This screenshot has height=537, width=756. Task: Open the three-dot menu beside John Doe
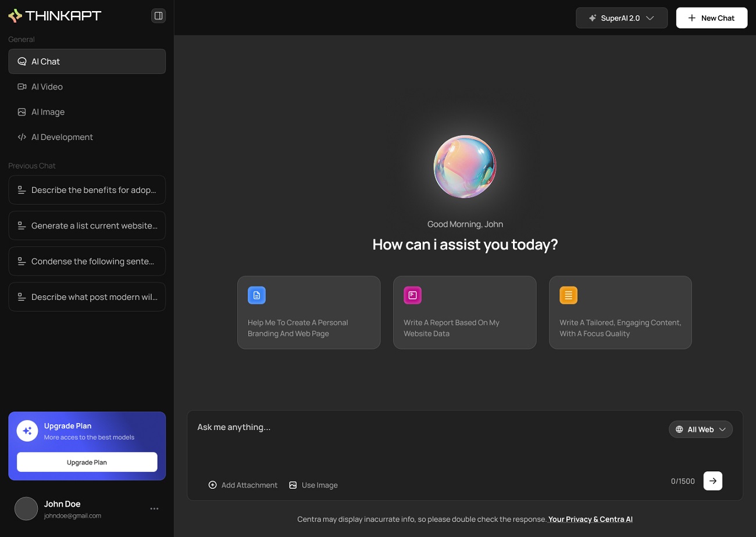154,509
